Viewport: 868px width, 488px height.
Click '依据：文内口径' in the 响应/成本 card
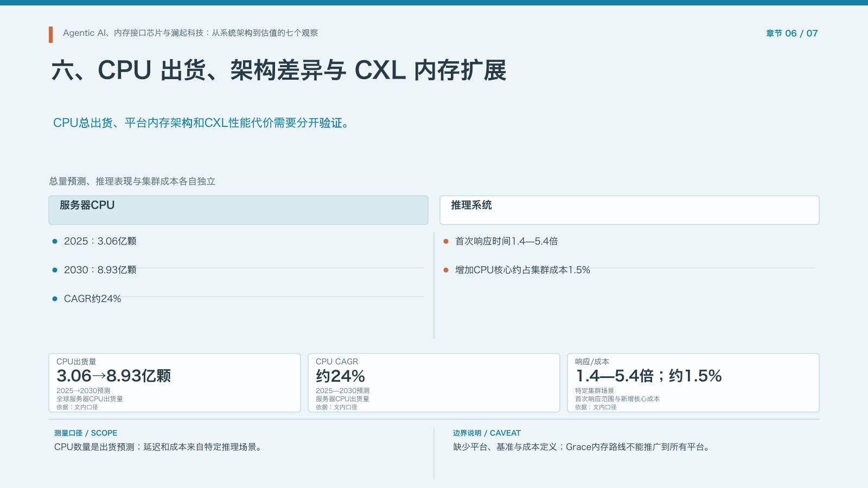point(596,407)
